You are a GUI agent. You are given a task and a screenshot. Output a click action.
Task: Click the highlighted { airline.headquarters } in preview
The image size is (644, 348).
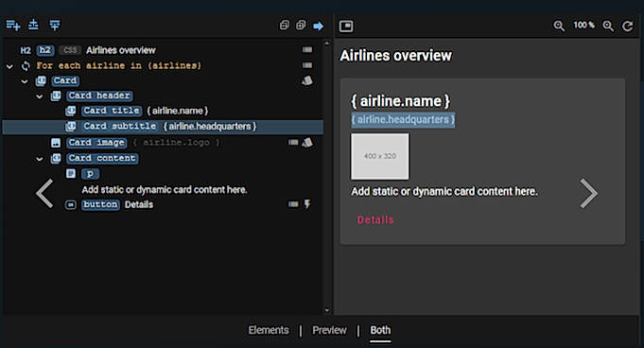403,120
